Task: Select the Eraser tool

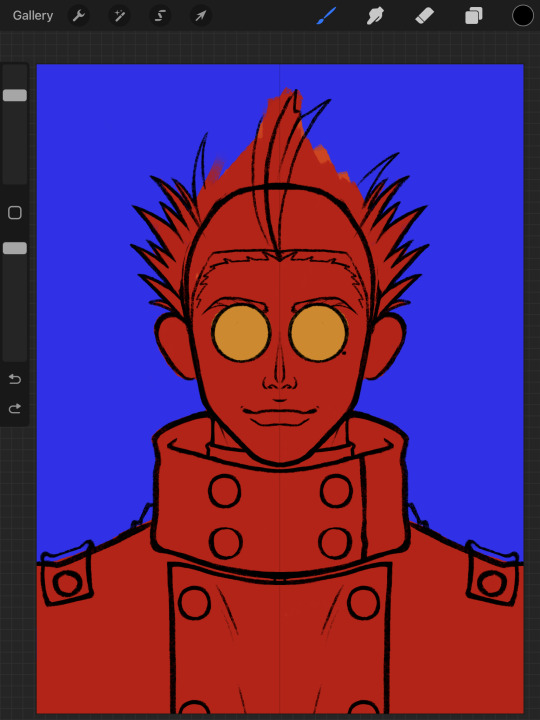Action: [424, 16]
